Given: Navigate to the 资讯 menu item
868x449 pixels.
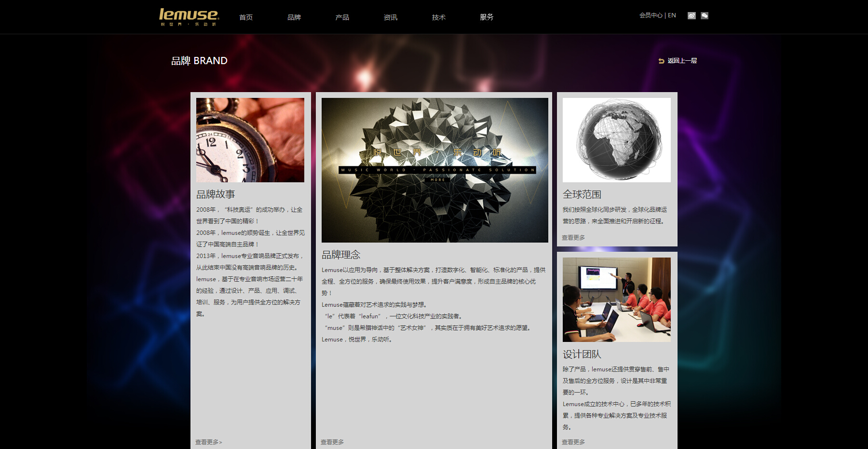Looking at the screenshot, I should tap(391, 17).
